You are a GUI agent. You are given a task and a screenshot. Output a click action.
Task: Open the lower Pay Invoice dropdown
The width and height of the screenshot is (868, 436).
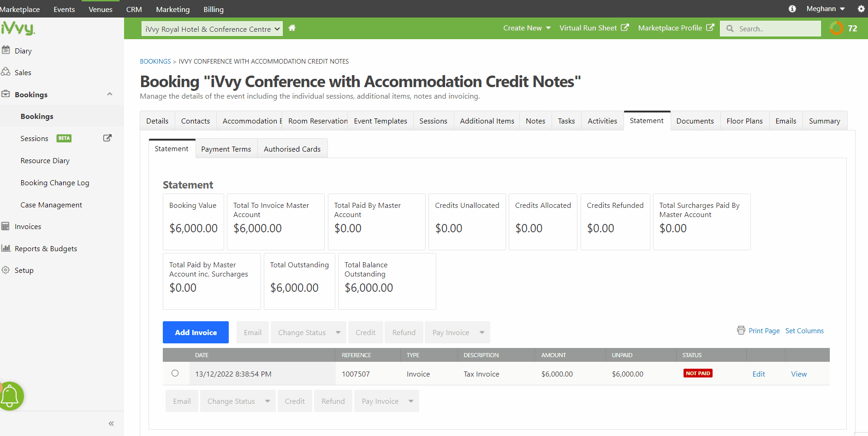tap(386, 401)
